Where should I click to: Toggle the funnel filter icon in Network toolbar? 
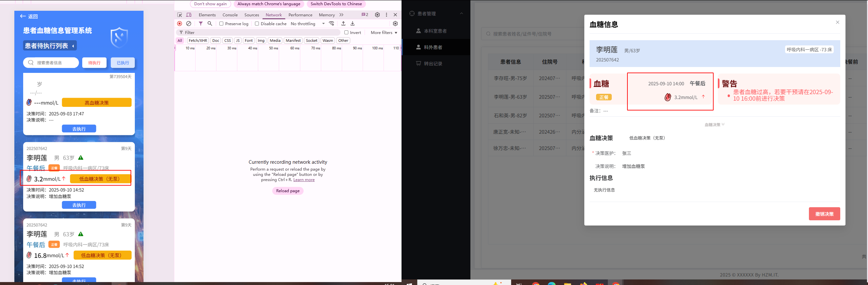coord(201,24)
